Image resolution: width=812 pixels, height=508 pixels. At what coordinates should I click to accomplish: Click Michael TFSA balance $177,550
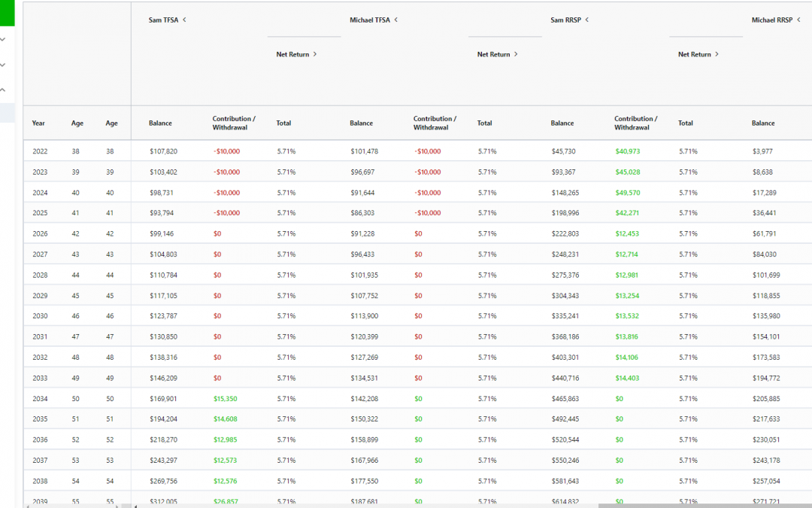pyautogui.click(x=365, y=481)
